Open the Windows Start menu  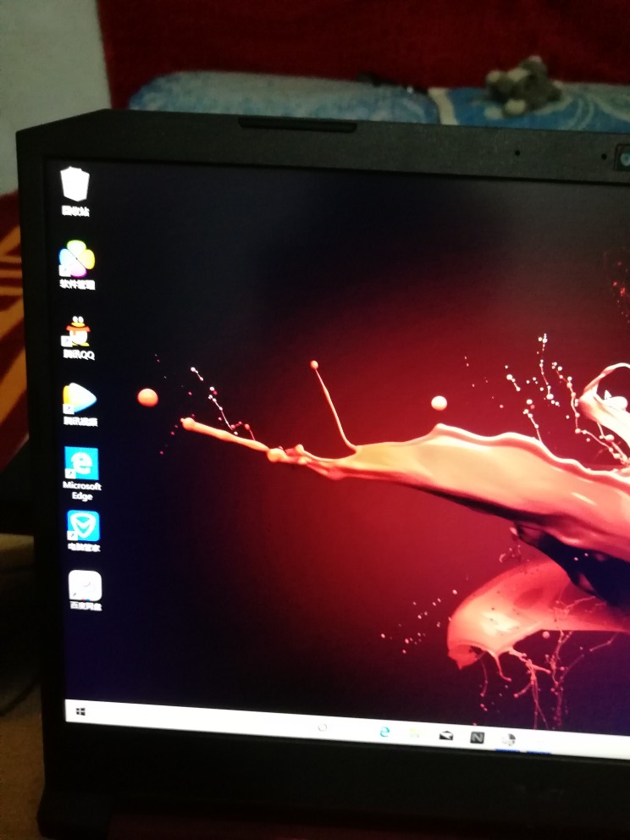point(81,711)
